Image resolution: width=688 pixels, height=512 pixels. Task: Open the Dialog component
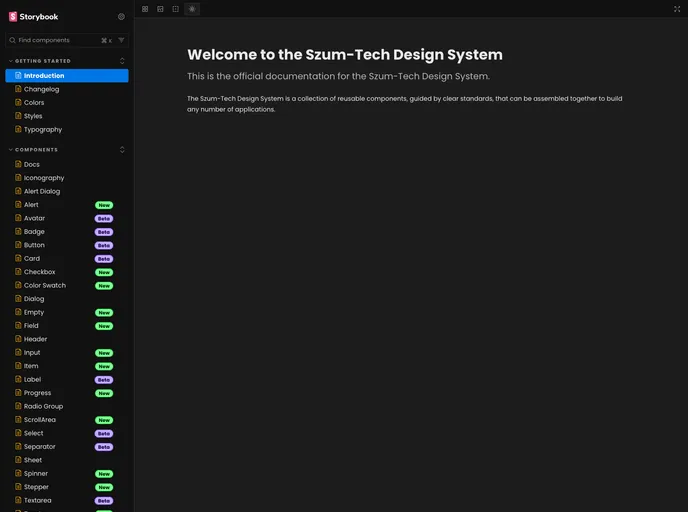67,299
